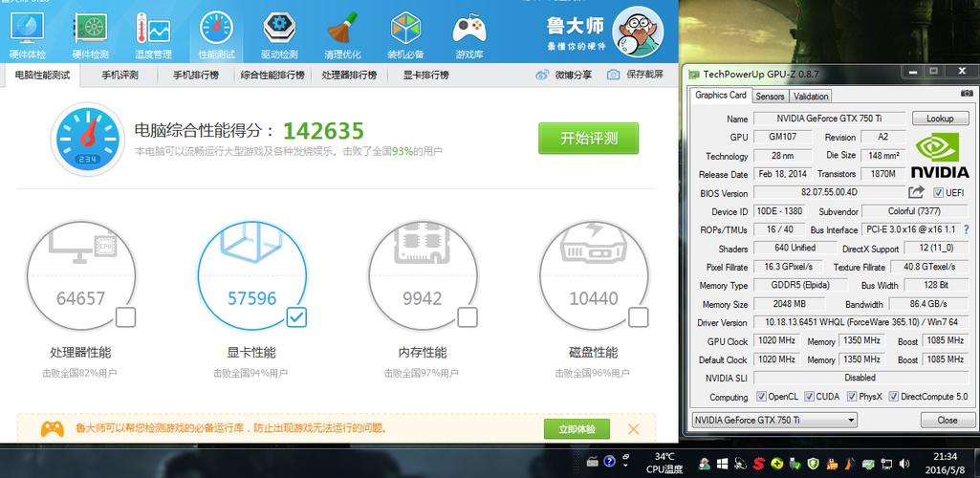Click the total score 142635
This screenshot has height=478, width=980.
coord(323,131)
